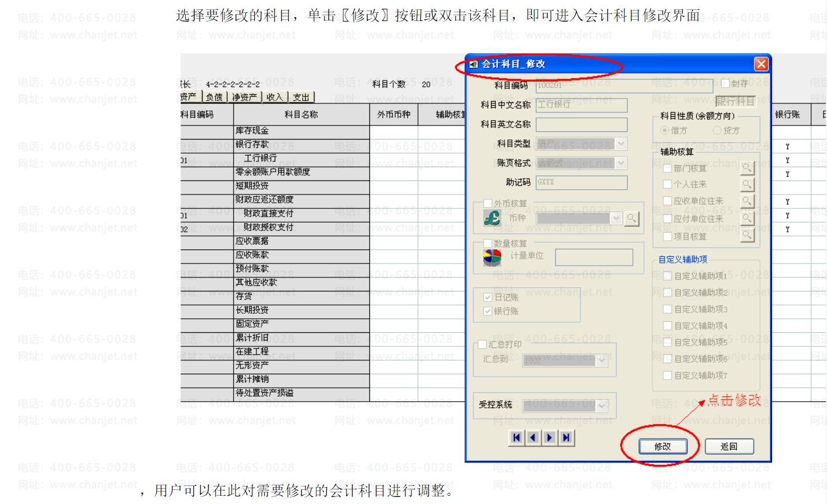The width and height of the screenshot is (827, 504).
Task: Check the 应付单位往来 option
Action: point(667,219)
